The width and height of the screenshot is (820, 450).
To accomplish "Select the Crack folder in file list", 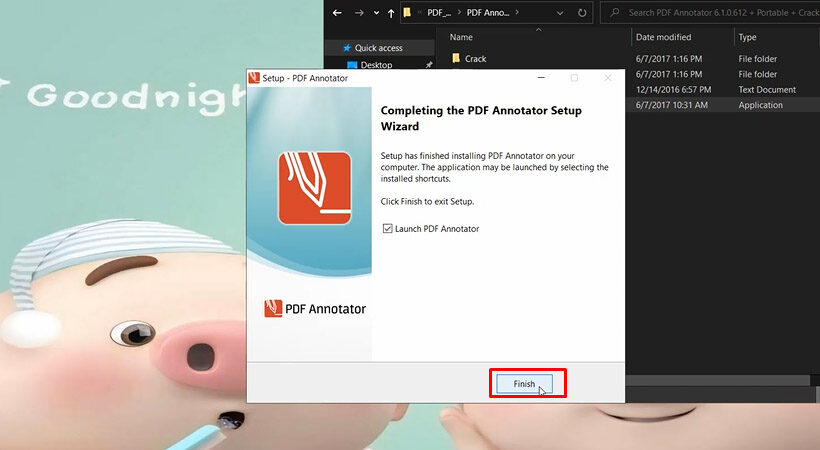I will point(475,59).
